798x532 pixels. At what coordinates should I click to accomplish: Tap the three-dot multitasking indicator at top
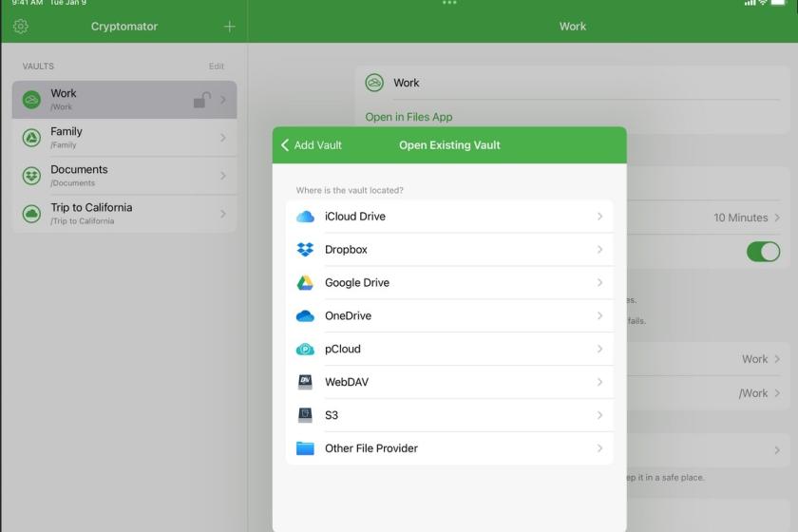tap(449, 3)
